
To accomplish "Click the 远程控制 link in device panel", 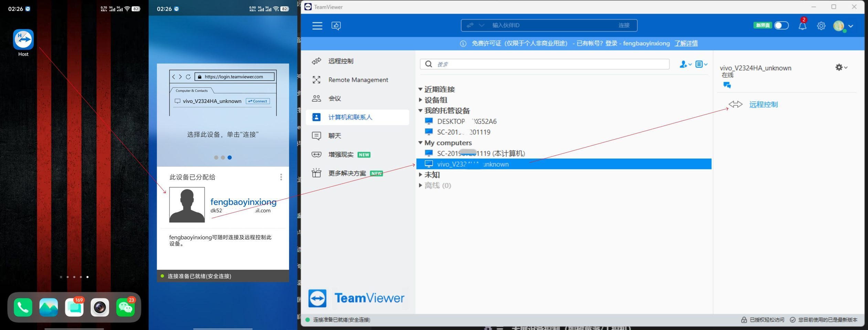I will tap(763, 104).
